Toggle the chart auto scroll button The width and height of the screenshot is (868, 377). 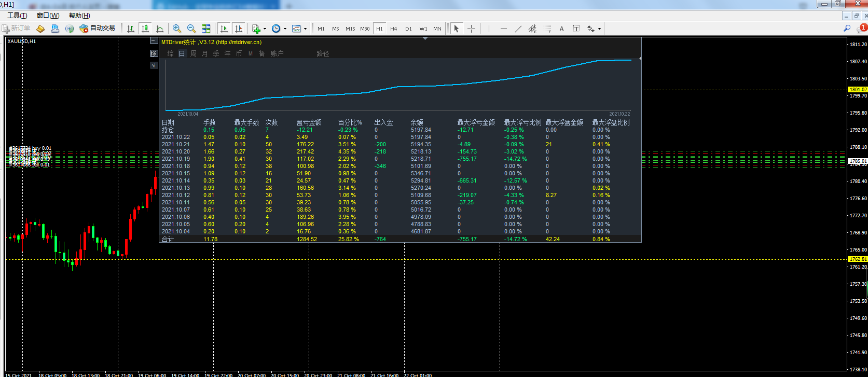click(225, 29)
